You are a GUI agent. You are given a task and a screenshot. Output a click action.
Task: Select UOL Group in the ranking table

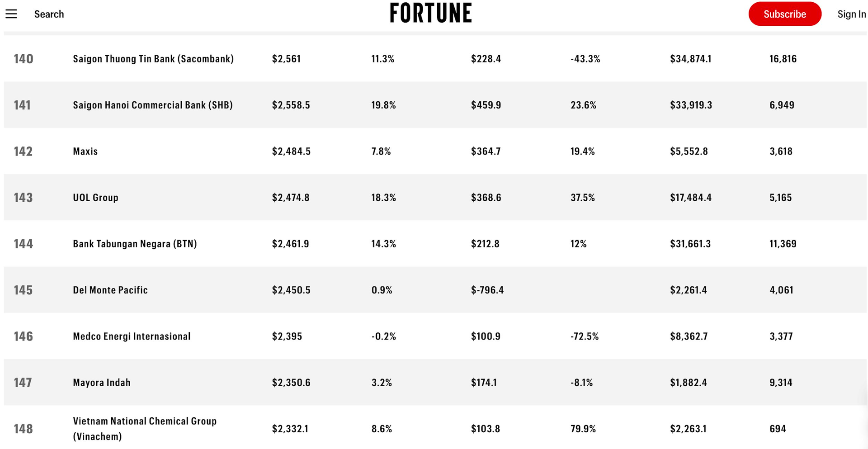click(x=95, y=198)
